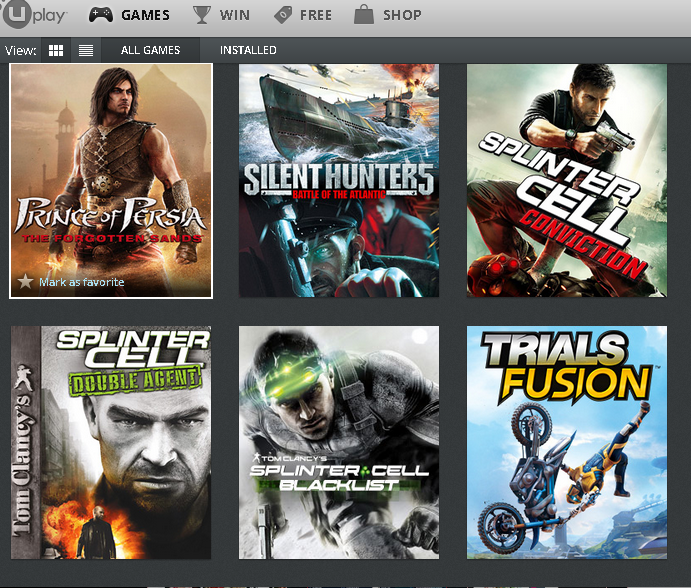This screenshot has height=588, width=691.
Task: Switch to grid view icon
Action: (x=56, y=50)
